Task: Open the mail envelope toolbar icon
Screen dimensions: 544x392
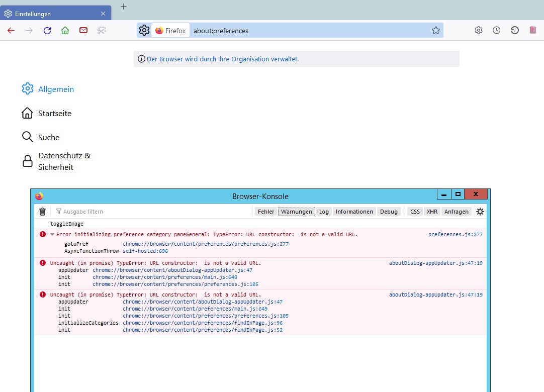Action: click(x=83, y=31)
